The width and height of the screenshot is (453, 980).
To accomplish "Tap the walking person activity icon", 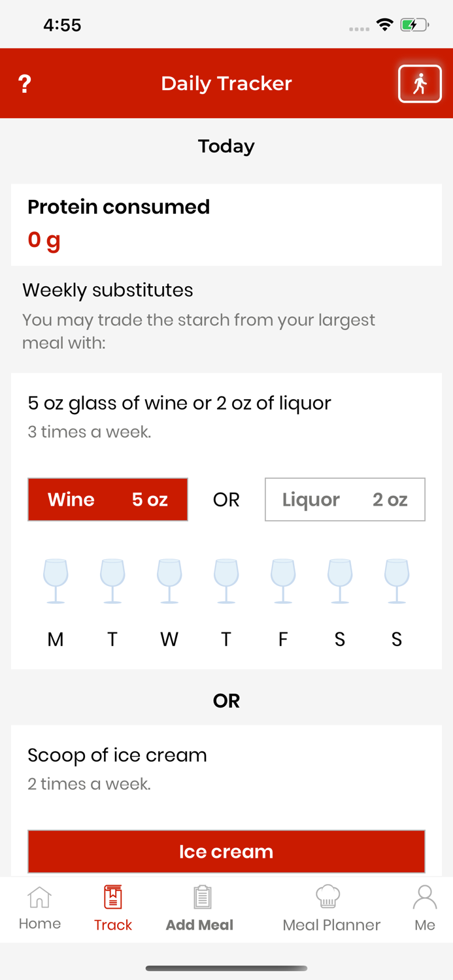I will 420,84.
